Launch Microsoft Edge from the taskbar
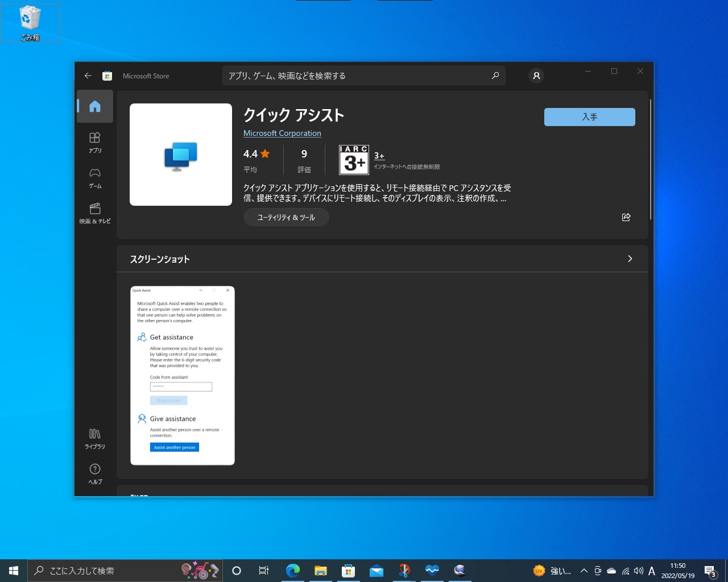 293,571
